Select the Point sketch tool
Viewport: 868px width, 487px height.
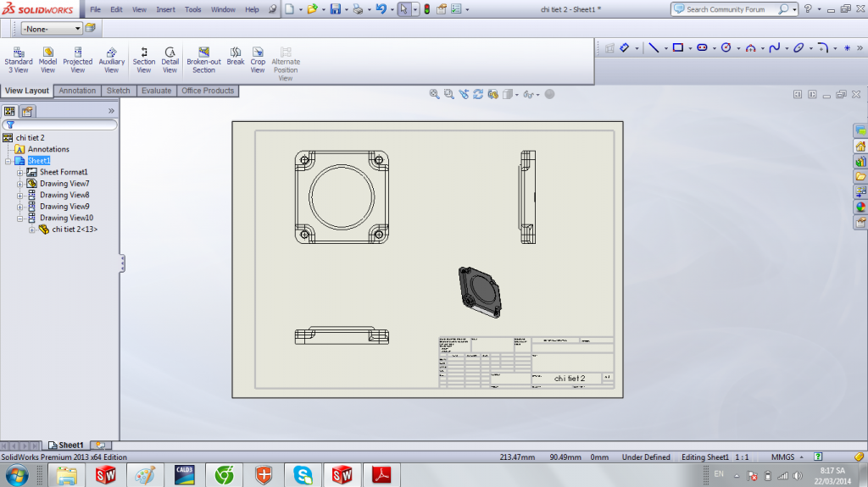tap(847, 47)
